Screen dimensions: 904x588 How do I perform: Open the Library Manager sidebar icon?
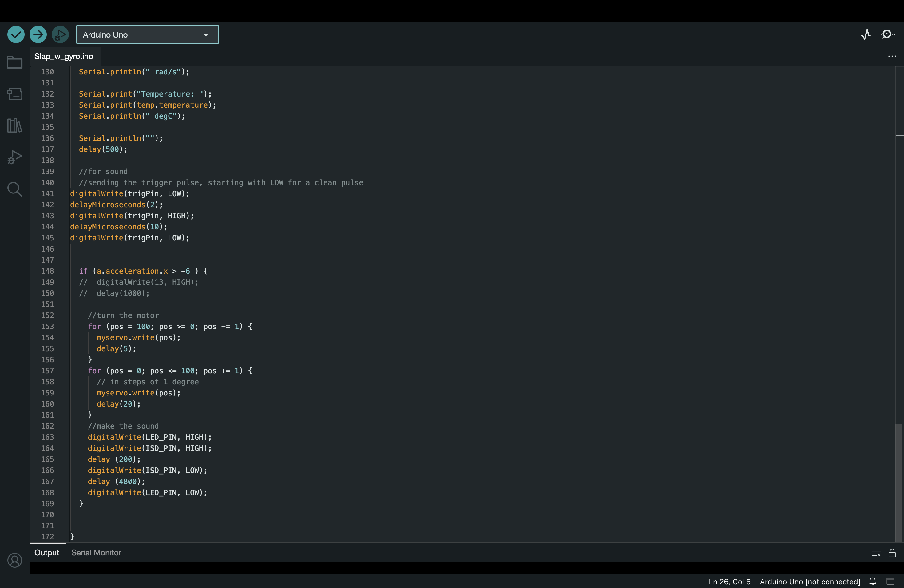point(15,125)
